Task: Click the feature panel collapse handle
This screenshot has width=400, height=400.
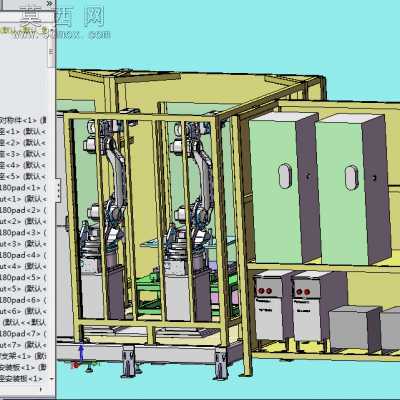Action: coord(59,190)
